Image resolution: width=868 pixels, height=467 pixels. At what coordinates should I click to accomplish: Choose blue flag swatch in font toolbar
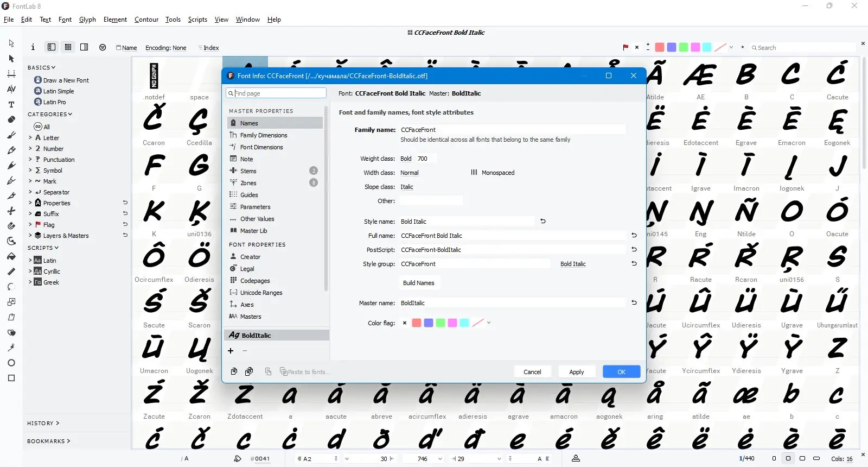click(672, 47)
